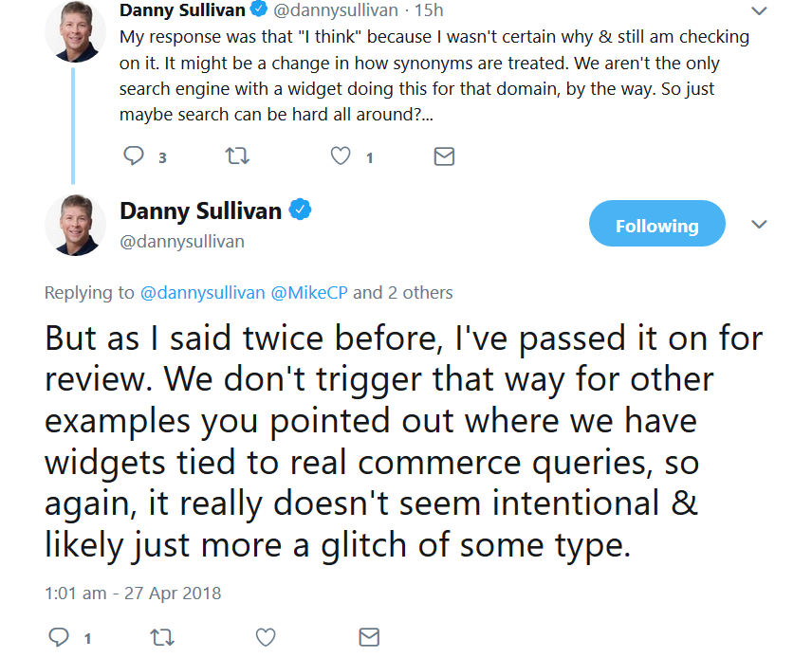Like the main tweet about widgets
The width and height of the screenshot is (812, 658).
point(266,637)
